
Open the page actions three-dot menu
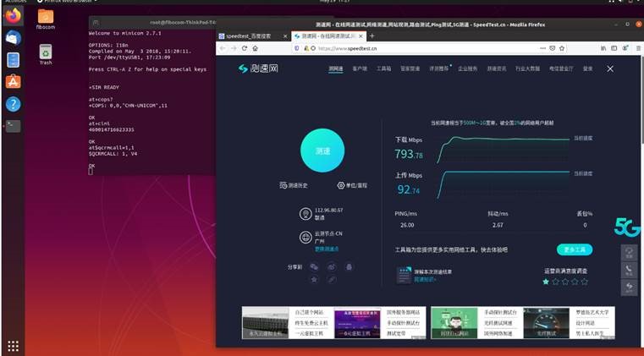(541, 49)
